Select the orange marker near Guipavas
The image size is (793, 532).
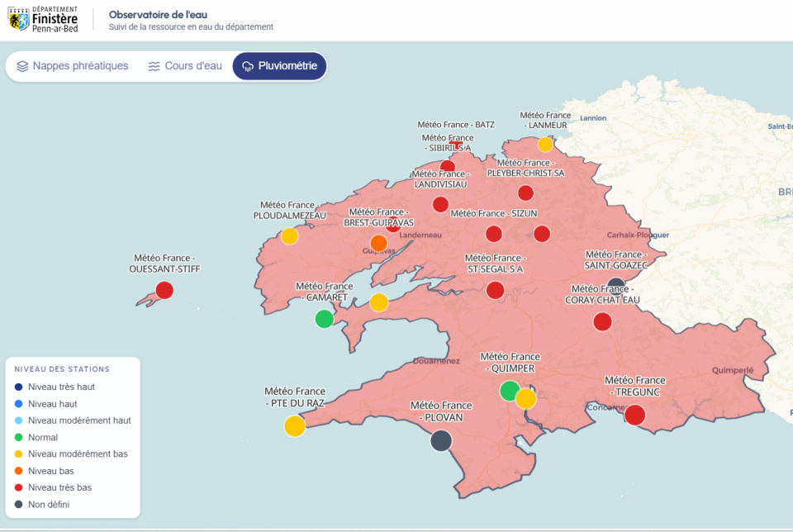click(x=378, y=243)
